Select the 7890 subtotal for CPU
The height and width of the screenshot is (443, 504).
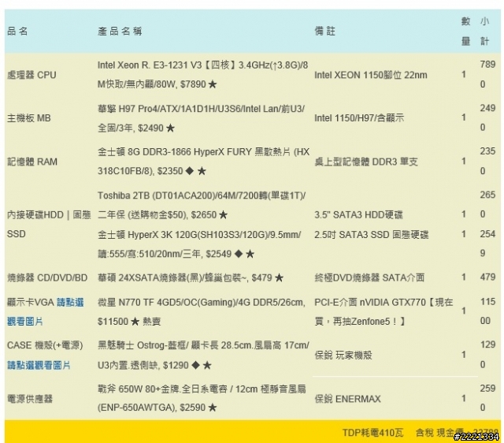(x=487, y=74)
